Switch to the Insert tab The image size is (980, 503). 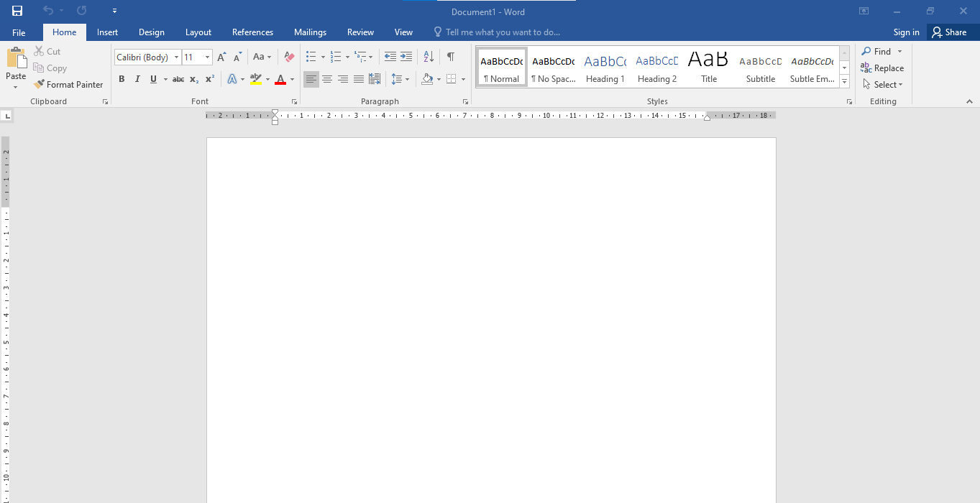tap(107, 32)
